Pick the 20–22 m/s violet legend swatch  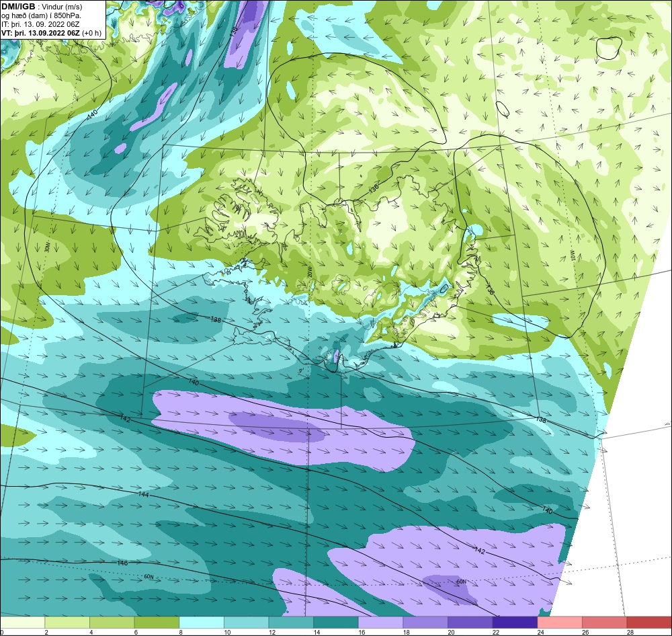pos(470,623)
